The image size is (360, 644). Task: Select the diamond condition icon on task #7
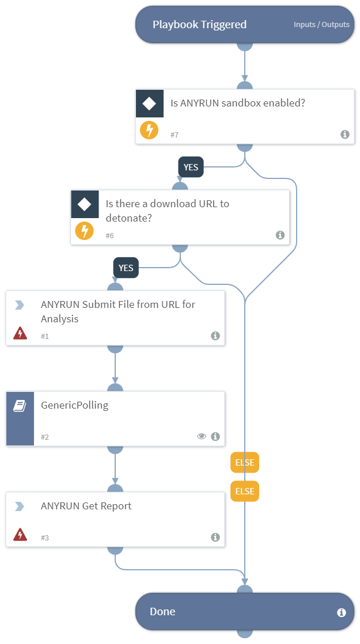[150, 104]
